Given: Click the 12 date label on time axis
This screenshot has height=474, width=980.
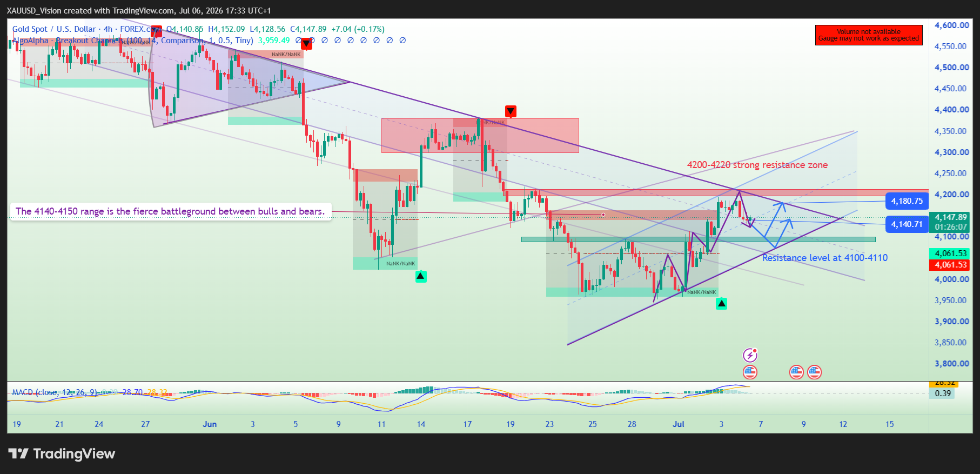Looking at the screenshot, I should [x=843, y=424].
